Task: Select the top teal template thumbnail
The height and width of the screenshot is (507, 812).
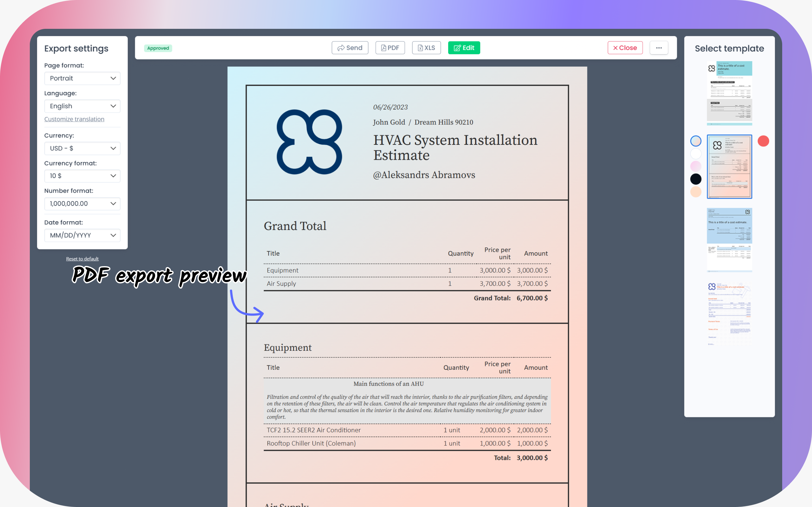Action: 729,94
